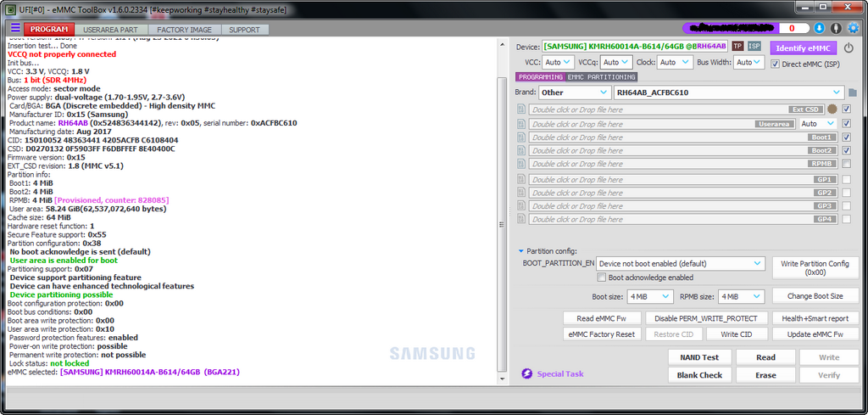Open the BOOT_PARTITION_EN dropdown
868x415 pixels.
(681, 264)
